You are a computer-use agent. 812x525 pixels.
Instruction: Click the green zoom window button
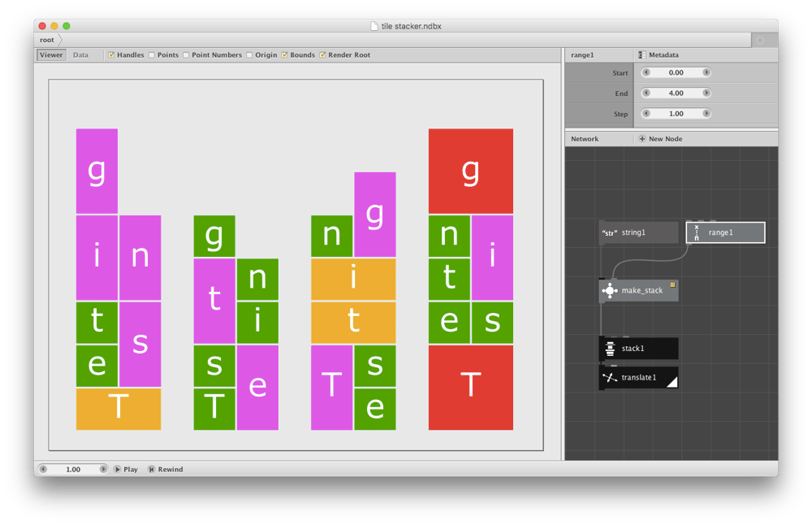[x=67, y=26]
